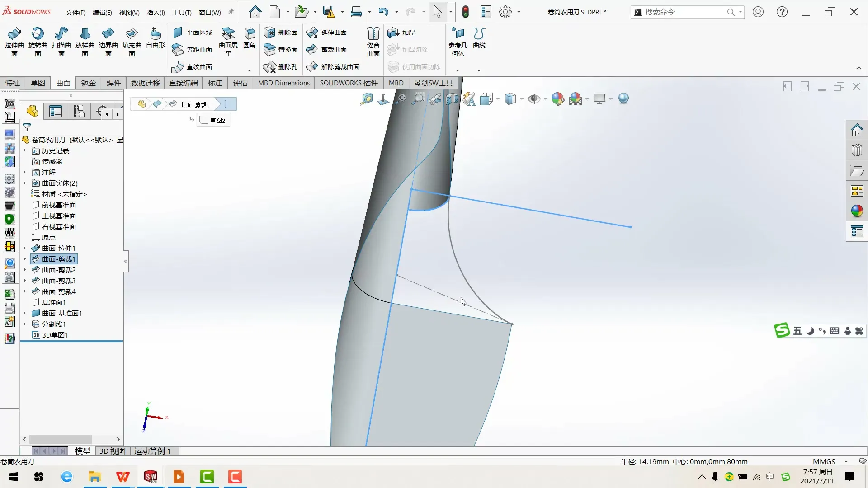This screenshot has height=488, width=868.
Task: Toggle the menu bar pushpin pin
Action: pyautogui.click(x=231, y=12)
